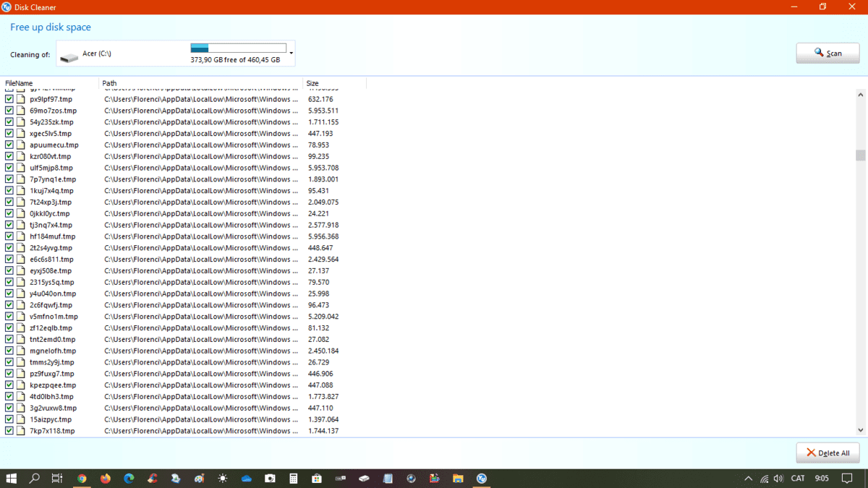Click the size value 79.570
The width and height of the screenshot is (868, 488).
(x=318, y=282)
